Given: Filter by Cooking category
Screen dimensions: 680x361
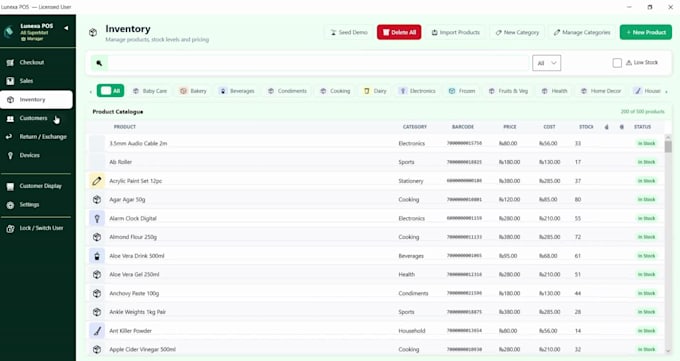Looking at the screenshot, I should coord(335,91).
